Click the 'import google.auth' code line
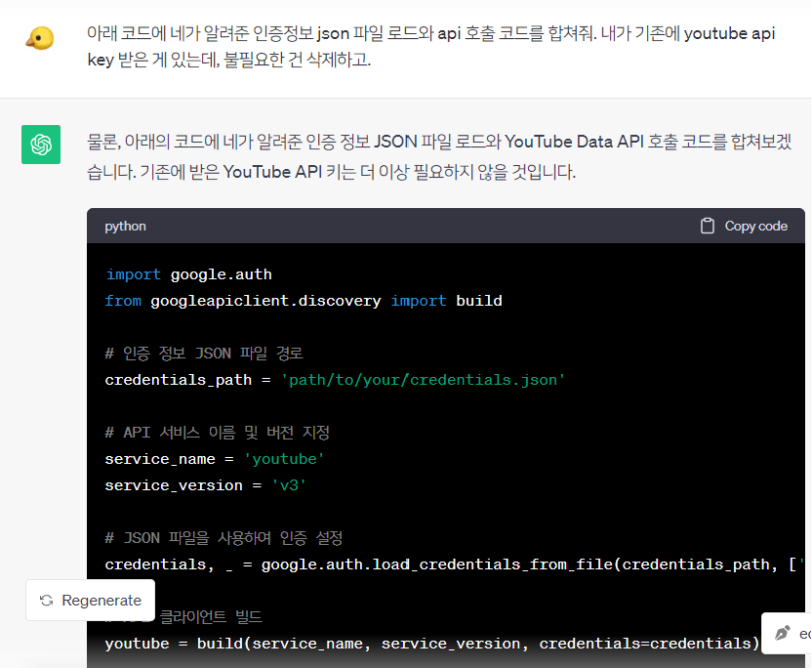 tap(188, 274)
